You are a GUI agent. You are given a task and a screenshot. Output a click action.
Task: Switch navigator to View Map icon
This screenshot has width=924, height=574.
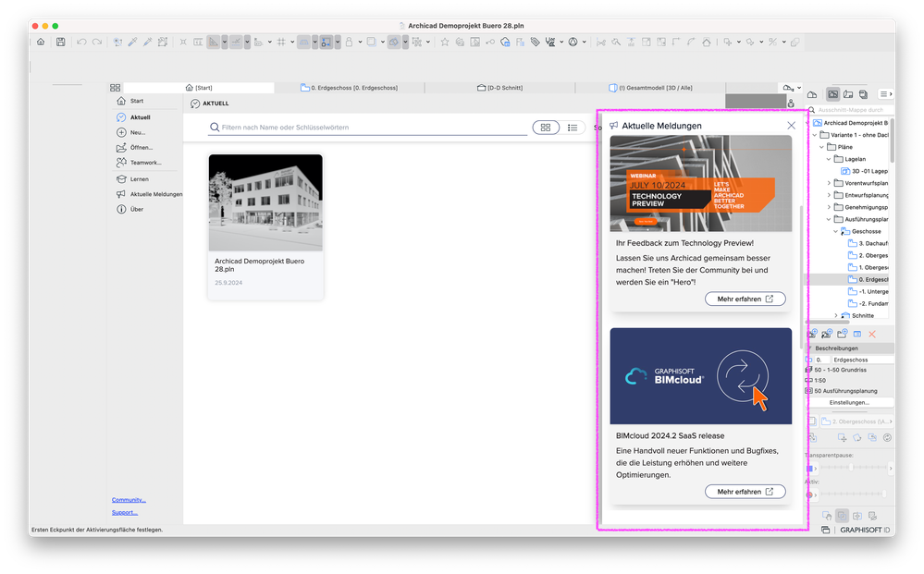(x=832, y=94)
